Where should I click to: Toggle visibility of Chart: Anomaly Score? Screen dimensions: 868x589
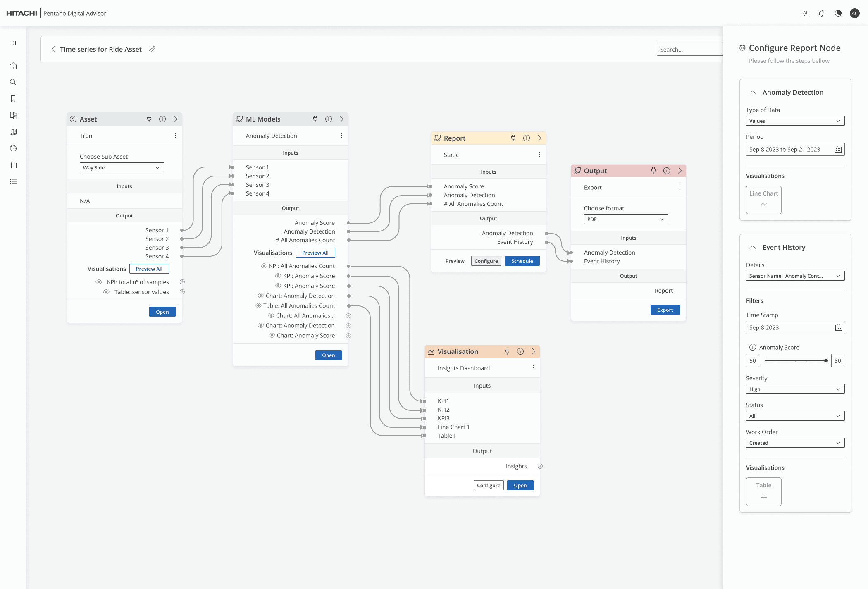click(272, 335)
